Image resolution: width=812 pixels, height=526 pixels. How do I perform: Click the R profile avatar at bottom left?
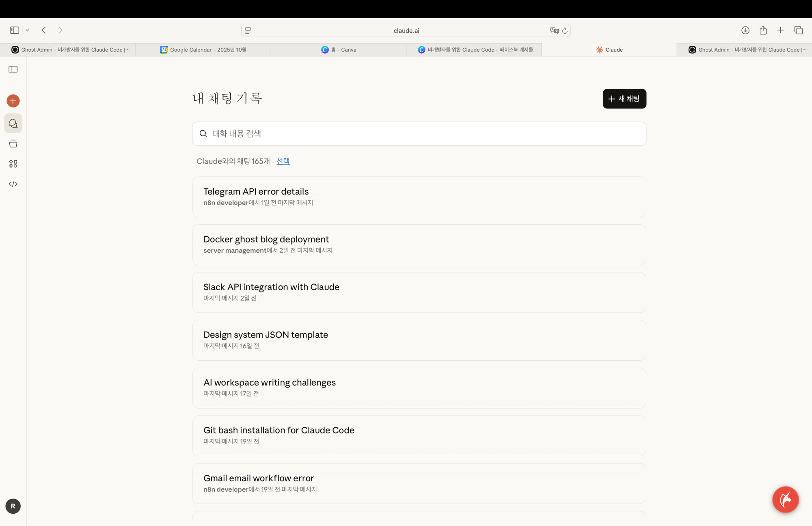coord(13,506)
